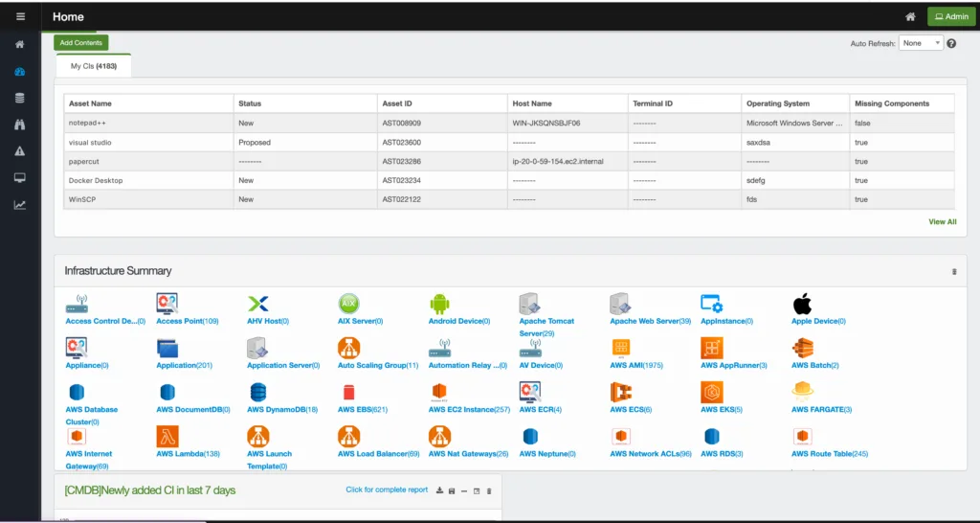Open the dashboard gauge icon in sidebar
Screen dimensions: 980x523
(20, 71)
